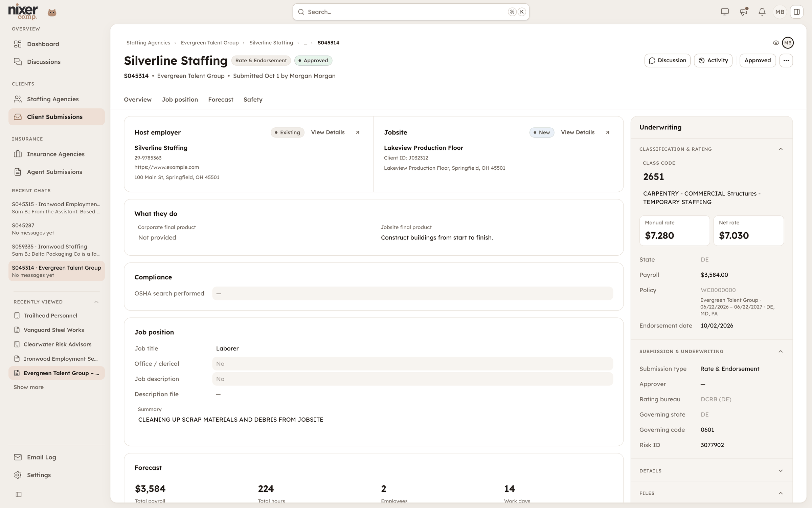This screenshot has width=812, height=508.
Task: Open announcements megaphone icon
Action: point(743,12)
